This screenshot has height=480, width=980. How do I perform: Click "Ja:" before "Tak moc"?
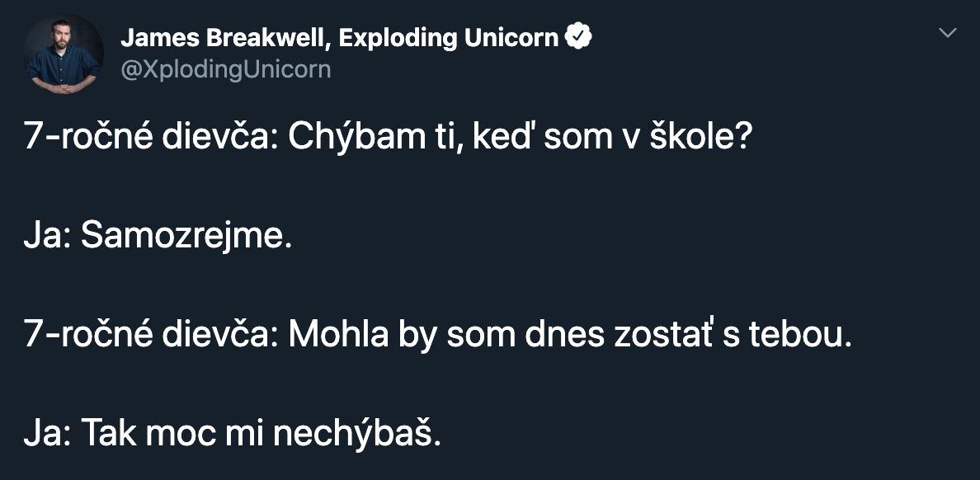point(49,435)
